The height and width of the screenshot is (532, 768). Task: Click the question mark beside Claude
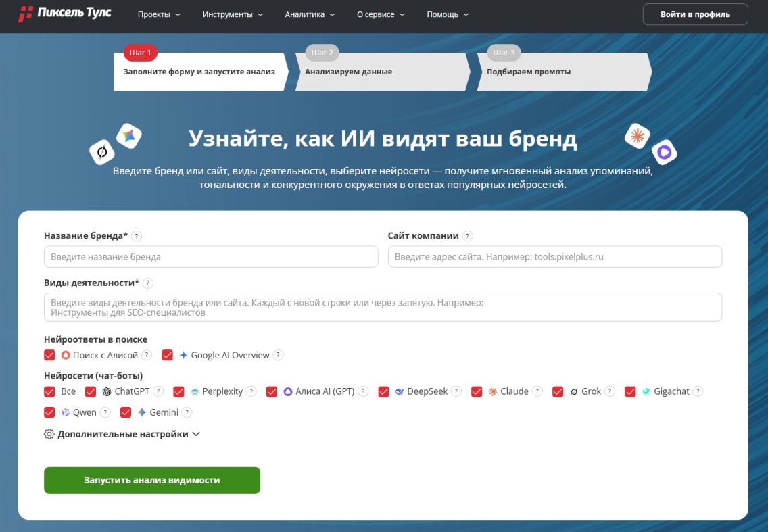pyautogui.click(x=537, y=391)
